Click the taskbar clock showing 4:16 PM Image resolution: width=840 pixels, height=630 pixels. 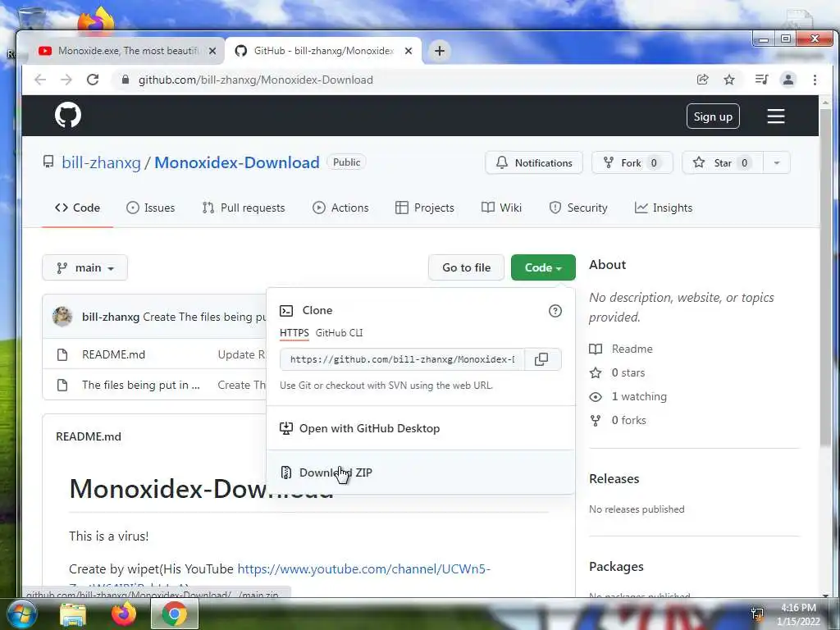798,614
